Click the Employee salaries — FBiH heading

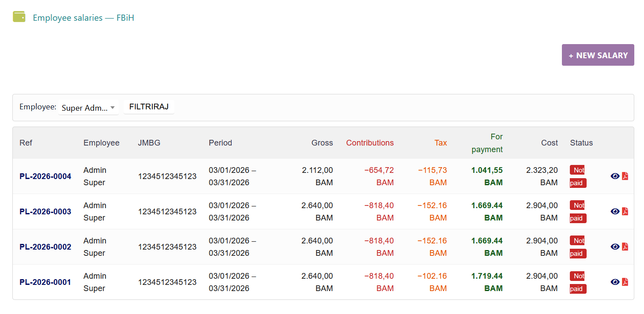click(83, 18)
